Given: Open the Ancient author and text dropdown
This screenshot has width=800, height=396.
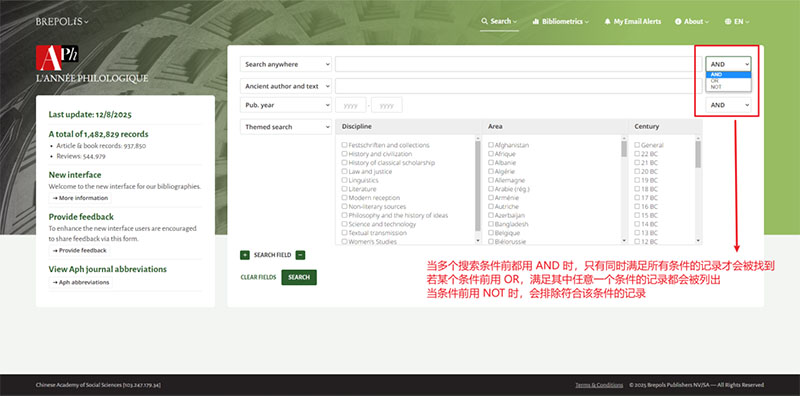Looking at the screenshot, I should pos(286,86).
